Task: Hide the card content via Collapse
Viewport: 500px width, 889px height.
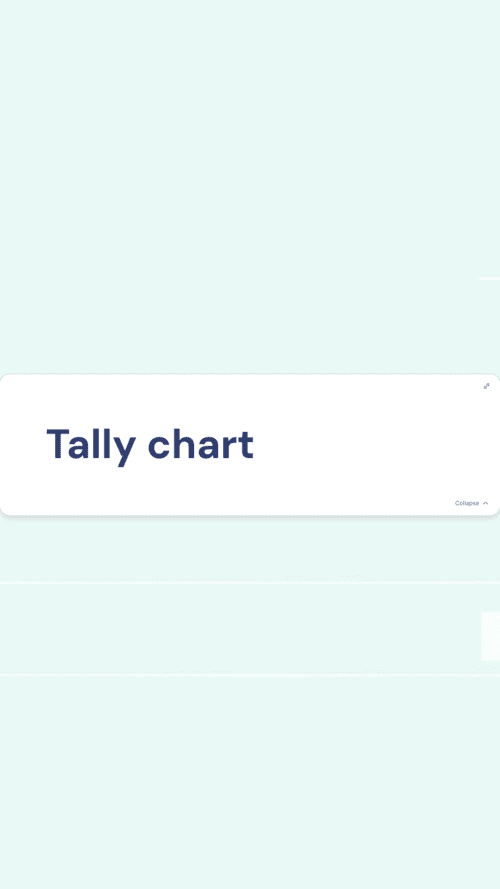Action: (471, 503)
